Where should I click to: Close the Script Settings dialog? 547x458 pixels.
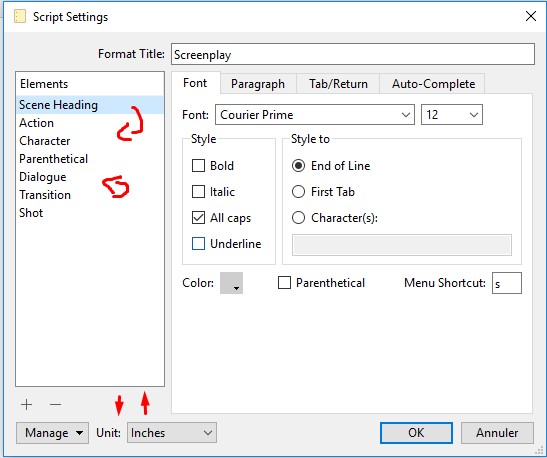[531, 16]
